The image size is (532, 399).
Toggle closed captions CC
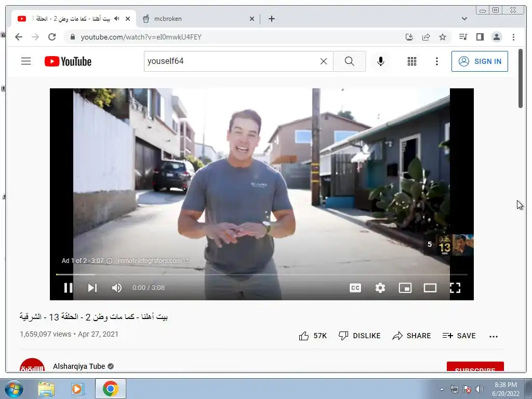(x=355, y=288)
